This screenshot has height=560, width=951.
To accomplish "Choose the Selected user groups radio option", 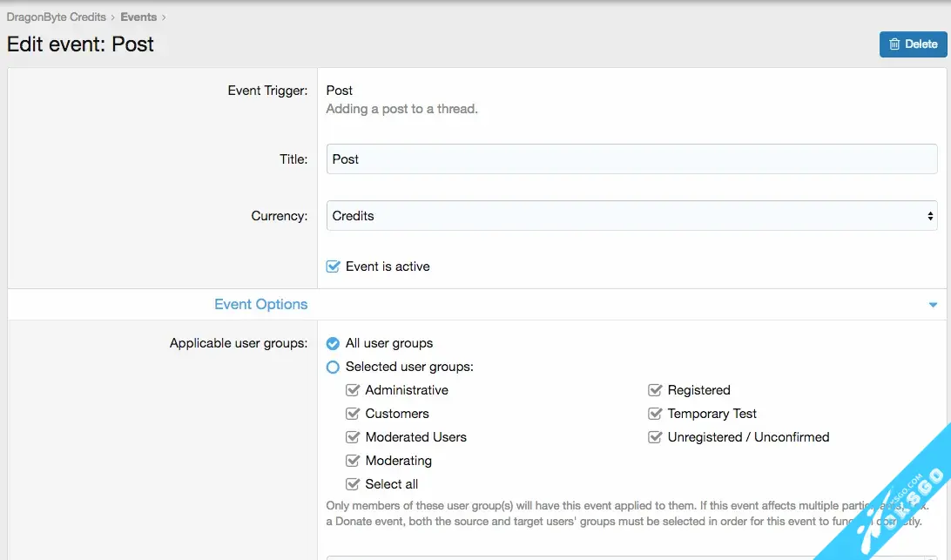I will pyautogui.click(x=333, y=368).
